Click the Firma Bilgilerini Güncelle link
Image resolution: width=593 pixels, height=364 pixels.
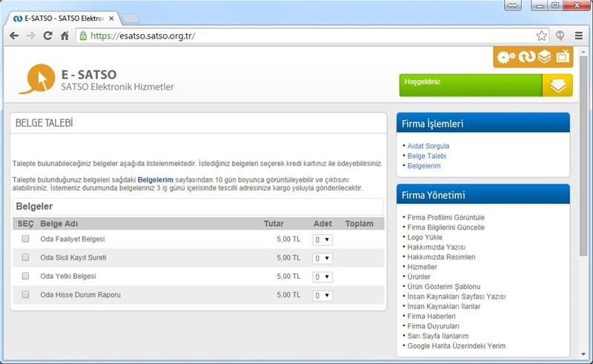(445, 227)
